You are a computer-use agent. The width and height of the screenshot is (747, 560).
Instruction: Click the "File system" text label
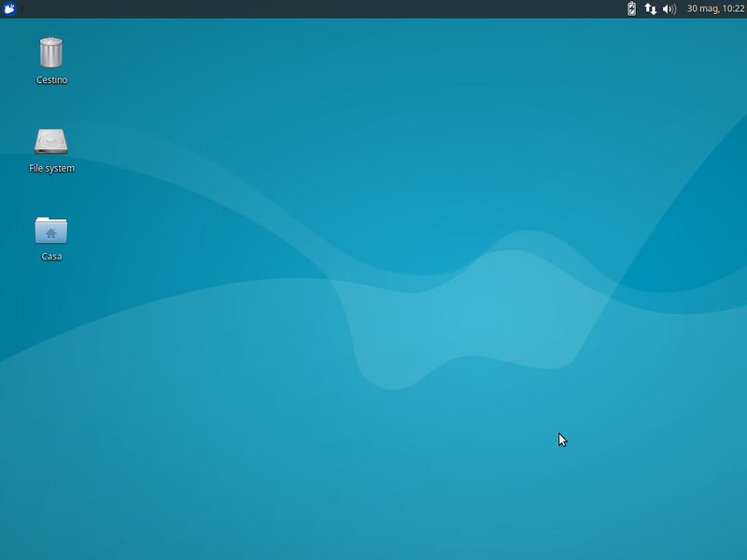tap(51, 169)
